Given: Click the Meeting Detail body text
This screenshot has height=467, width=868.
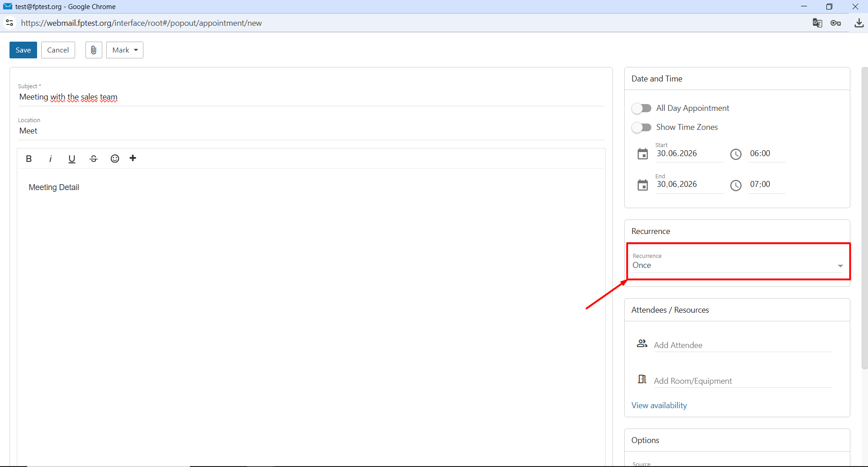Looking at the screenshot, I should pyautogui.click(x=54, y=187).
